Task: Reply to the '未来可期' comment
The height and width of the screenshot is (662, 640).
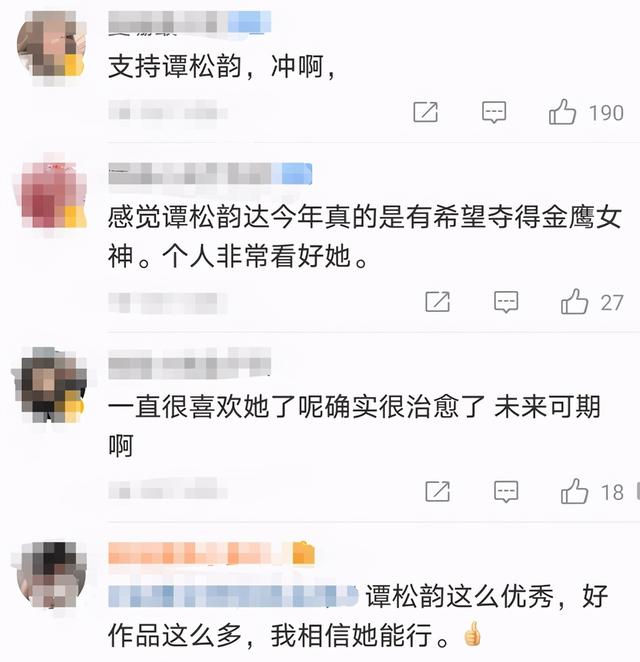Action: [506, 492]
